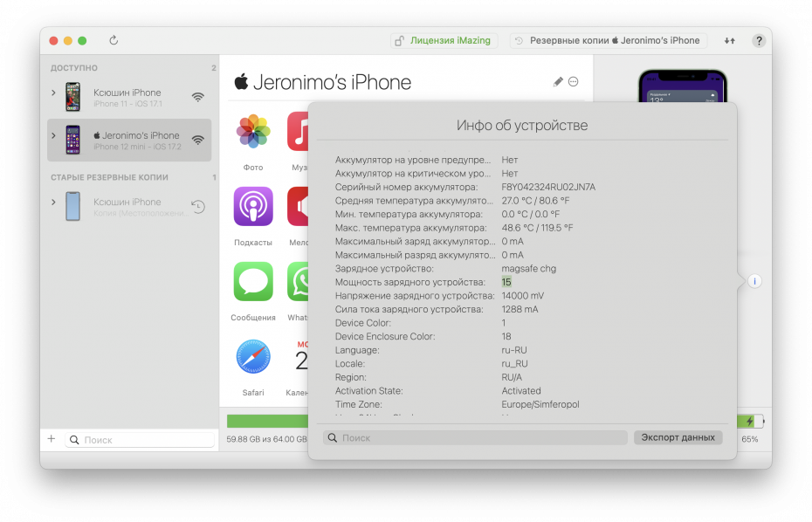The height and width of the screenshot is (522, 812).
Task: Click the Locale ru_RU value
Action: pyautogui.click(x=515, y=363)
